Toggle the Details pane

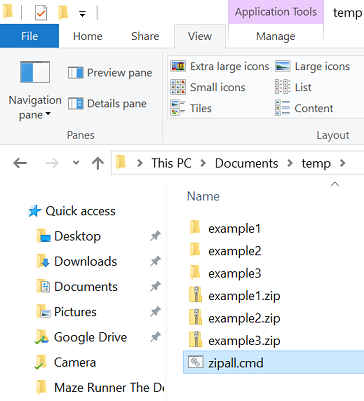tap(107, 104)
